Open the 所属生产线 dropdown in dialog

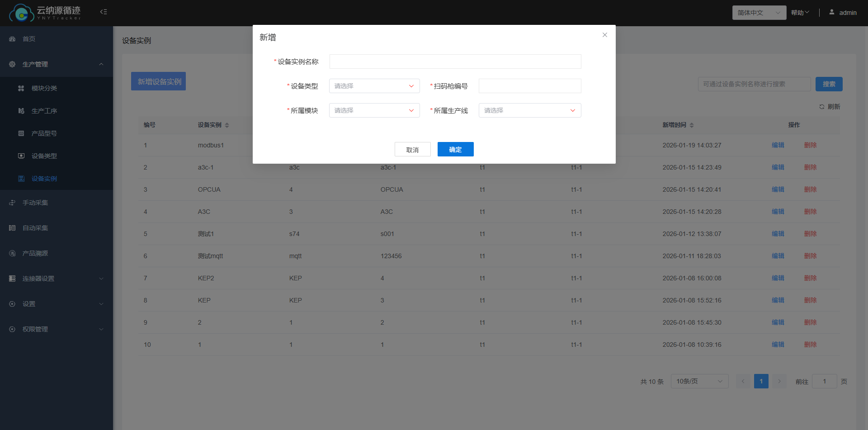point(529,110)
